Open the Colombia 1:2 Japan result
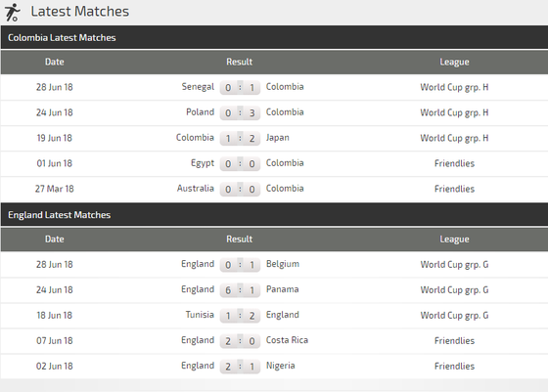 240,138
